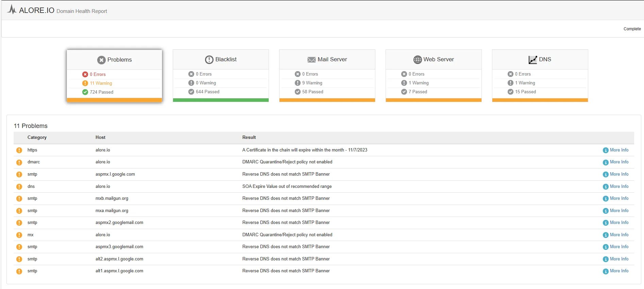
Task: Click warning icon on aspmx2.googlemail.com row
Action: tap(19, 223)
